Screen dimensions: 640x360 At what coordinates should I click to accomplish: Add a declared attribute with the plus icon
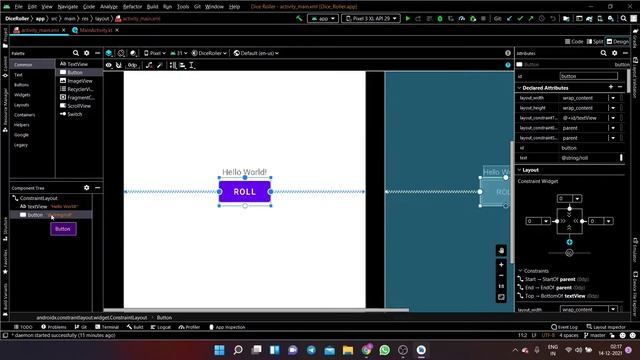(x=611, y=87)
